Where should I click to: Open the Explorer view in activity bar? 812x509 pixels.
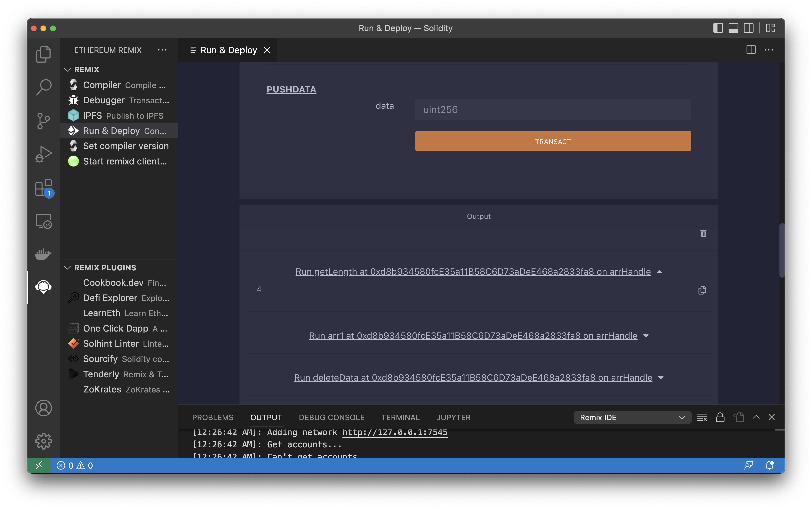[43, 54]
